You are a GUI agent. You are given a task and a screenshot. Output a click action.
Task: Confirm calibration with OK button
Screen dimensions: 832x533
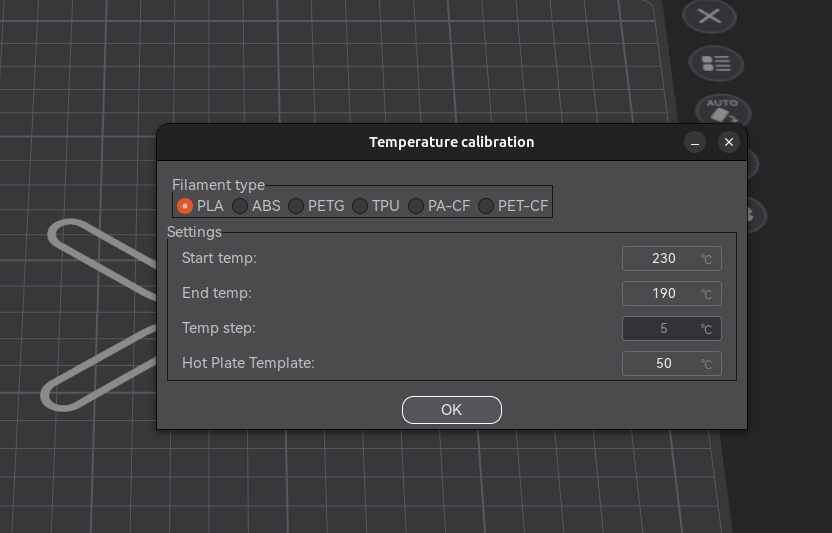(452, 410)
